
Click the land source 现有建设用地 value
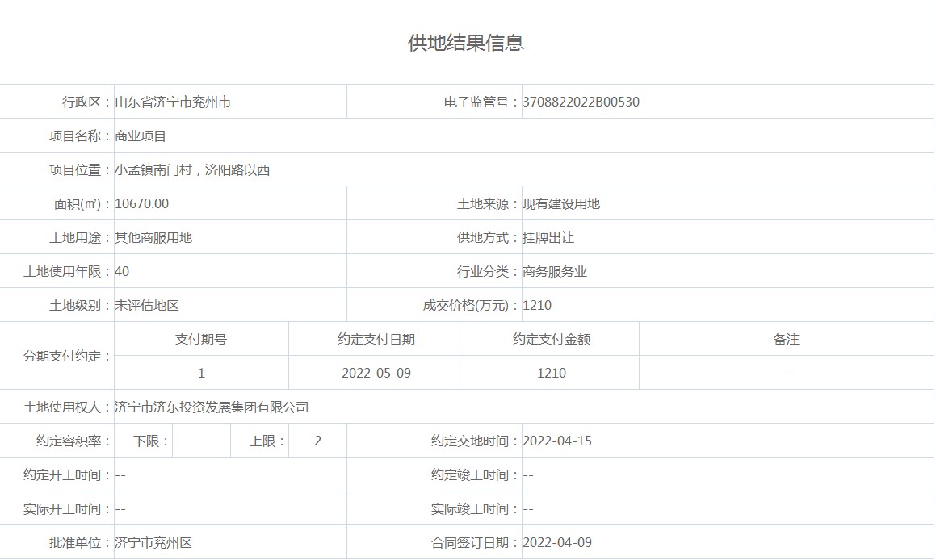pyautogui.click(x=561, y=204)
